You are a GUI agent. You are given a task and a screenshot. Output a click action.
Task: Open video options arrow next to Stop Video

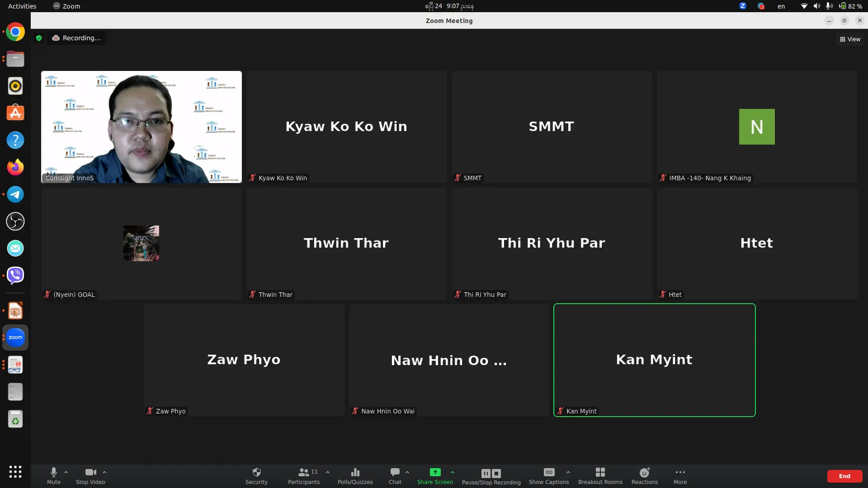[104, 472]
